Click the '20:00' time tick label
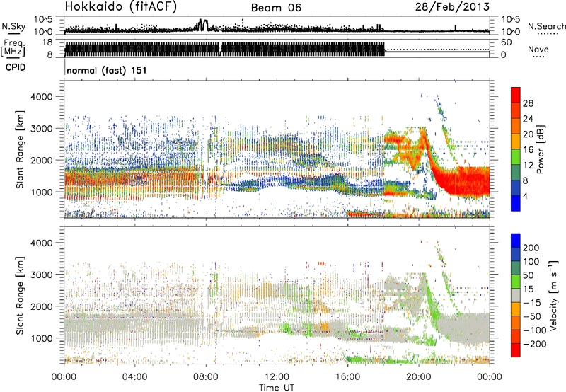The height and width of the screenshot is (392, 566). pyautogui.click(x=418, y=377)
